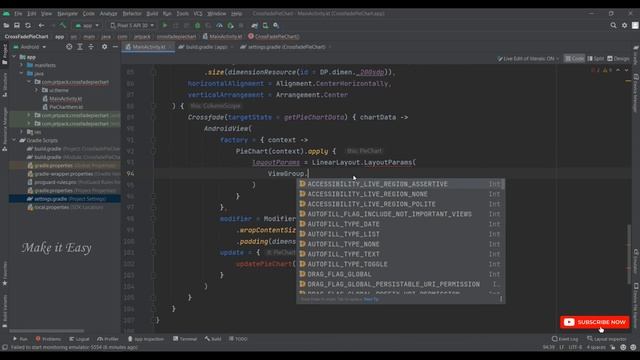The height and width of the screenshot is (360, 640).
Task: Click Select Opened File target icon
Action: 69,47
